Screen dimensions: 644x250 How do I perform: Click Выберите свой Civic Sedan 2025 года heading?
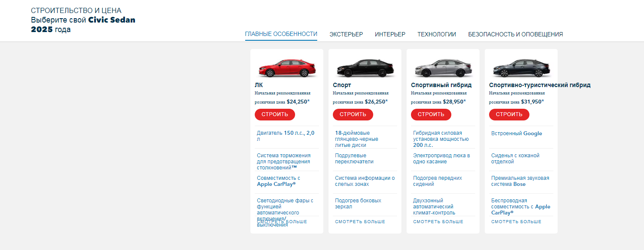(x=83, y=25)
